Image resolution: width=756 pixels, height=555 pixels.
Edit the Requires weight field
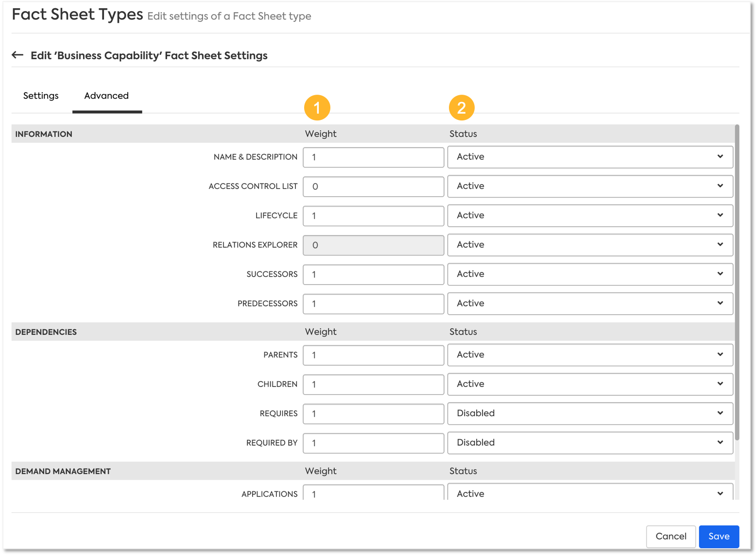point(373,414)
